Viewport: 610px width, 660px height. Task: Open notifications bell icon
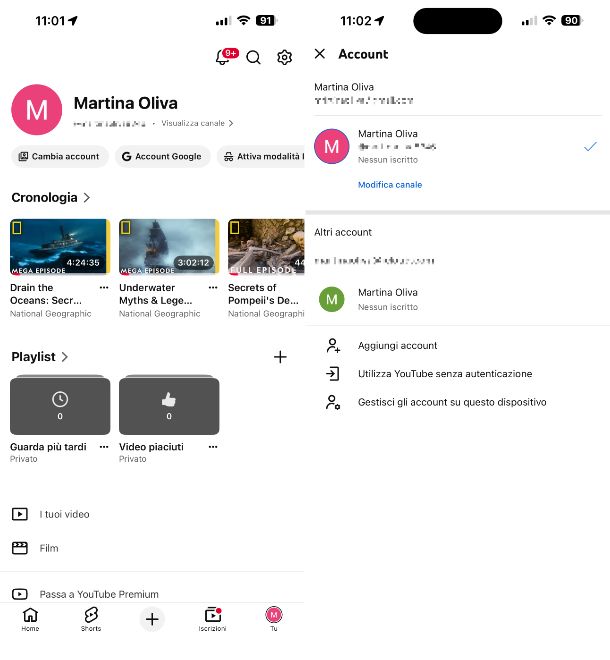(x=223, y=57)
